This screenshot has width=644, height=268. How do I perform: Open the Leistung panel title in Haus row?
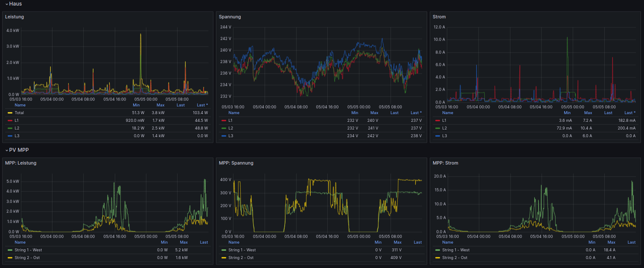point(15,17)
